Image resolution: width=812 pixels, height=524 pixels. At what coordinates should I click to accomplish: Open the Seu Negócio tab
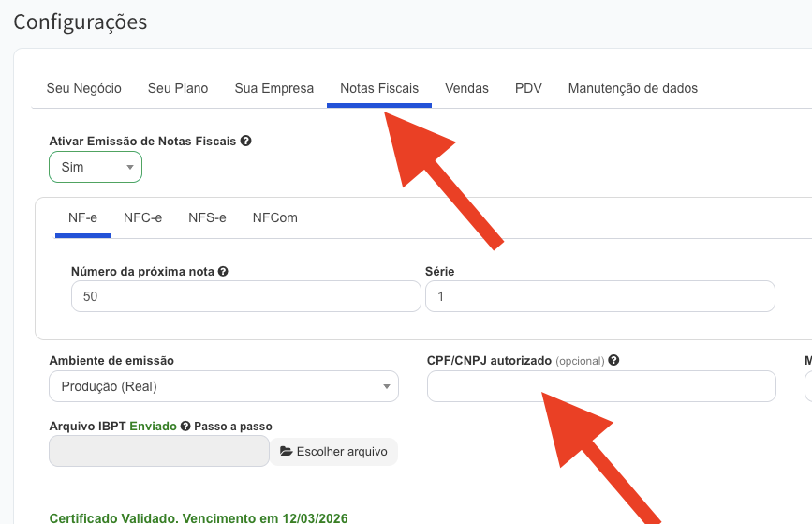pyautogui.click(x=84, y=88)
